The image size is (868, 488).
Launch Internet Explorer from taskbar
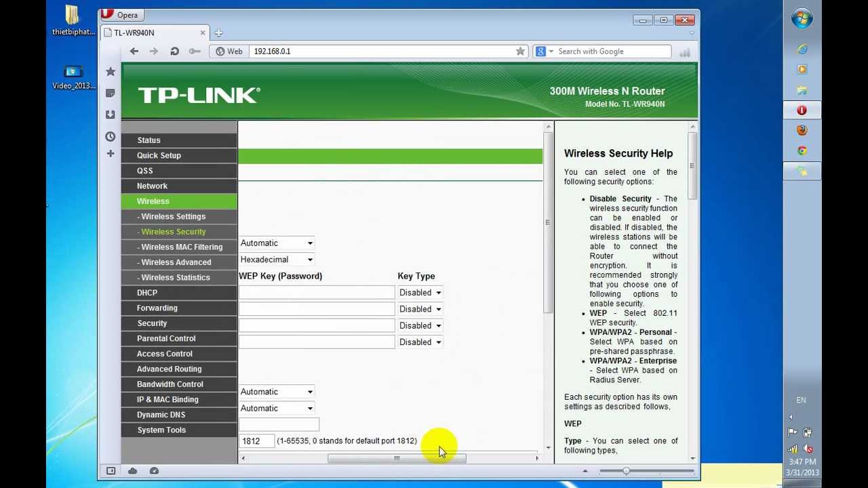pos(802,49)
